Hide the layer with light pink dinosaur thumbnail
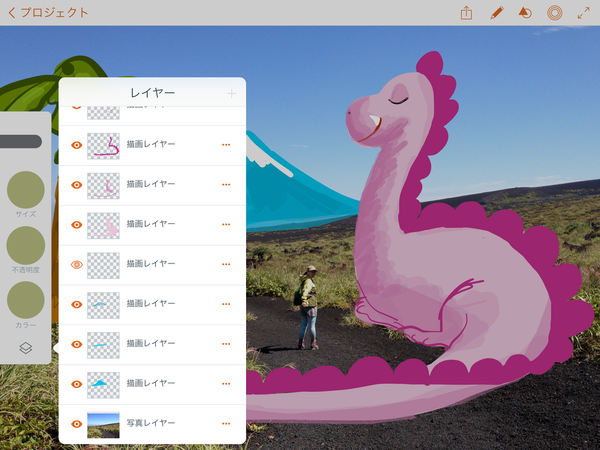Screen dimensions: 600x450 77,225
